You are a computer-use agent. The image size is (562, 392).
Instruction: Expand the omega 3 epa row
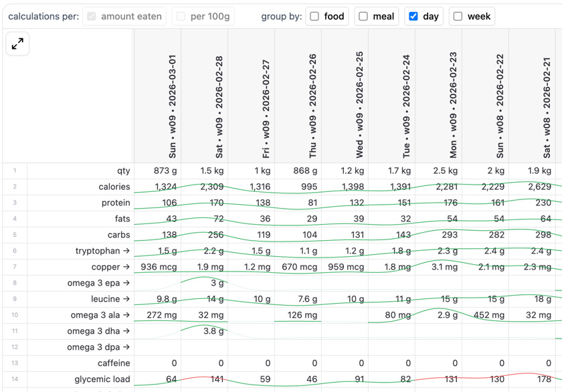(99, 283)
